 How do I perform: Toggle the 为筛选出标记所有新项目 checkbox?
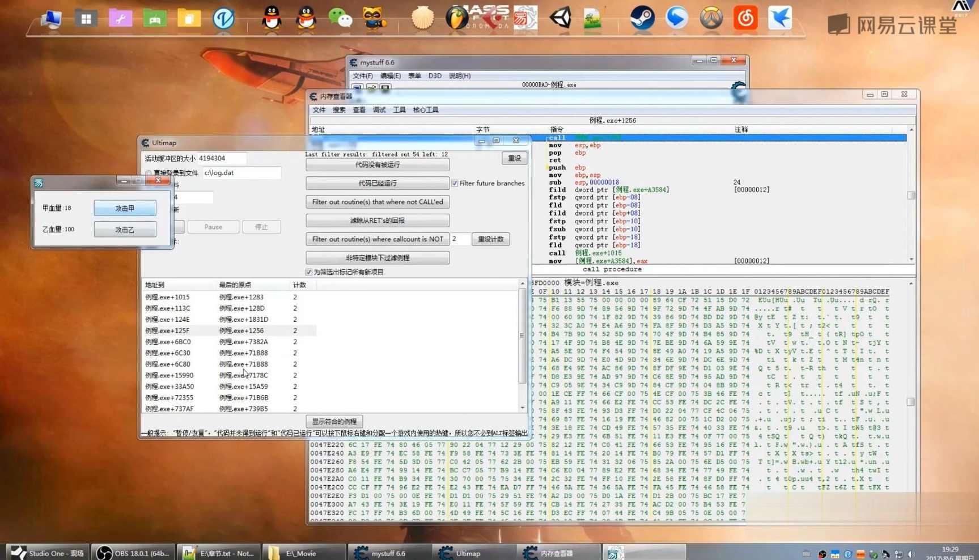pos(309,272)
